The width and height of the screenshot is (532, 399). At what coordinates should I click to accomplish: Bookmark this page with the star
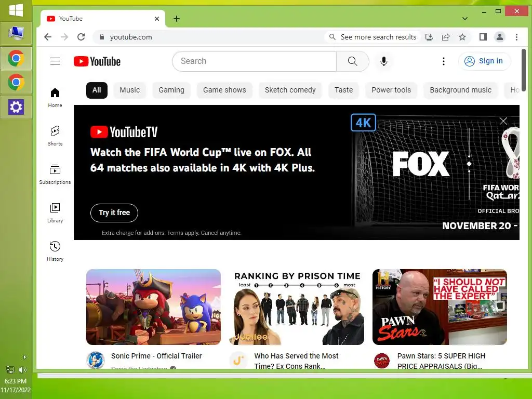(462, 37)
